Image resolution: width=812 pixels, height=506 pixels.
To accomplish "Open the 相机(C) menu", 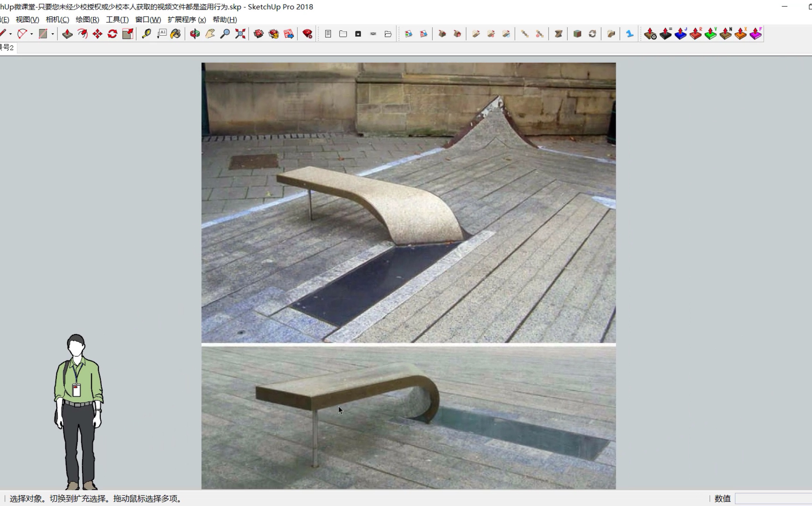I will 57,20.
